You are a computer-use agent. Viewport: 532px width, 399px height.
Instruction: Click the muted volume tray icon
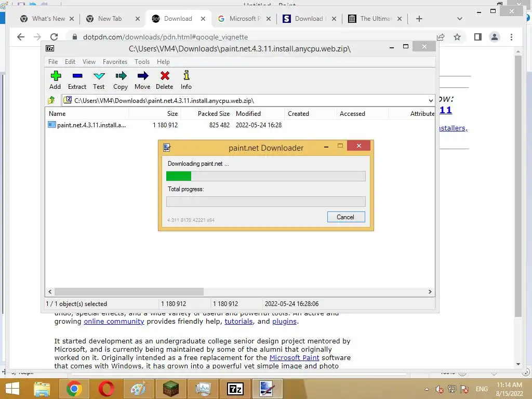(439, 389)
